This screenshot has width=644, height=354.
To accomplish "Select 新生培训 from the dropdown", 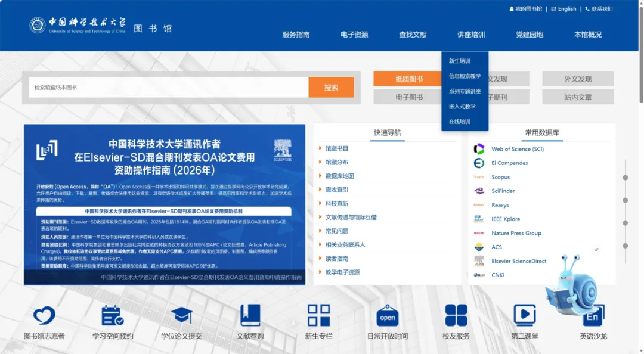I will 460,61.
